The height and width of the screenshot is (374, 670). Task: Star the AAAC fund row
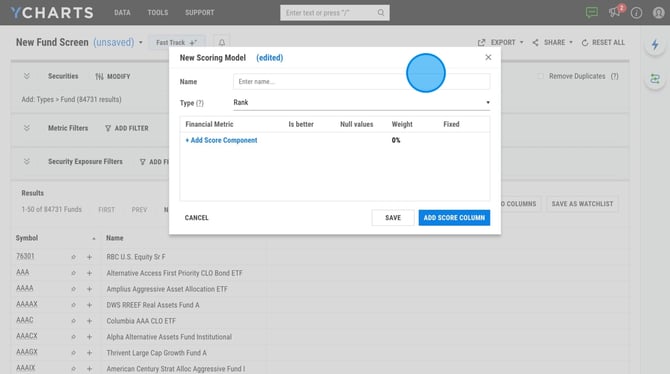(x=73, y=321)
